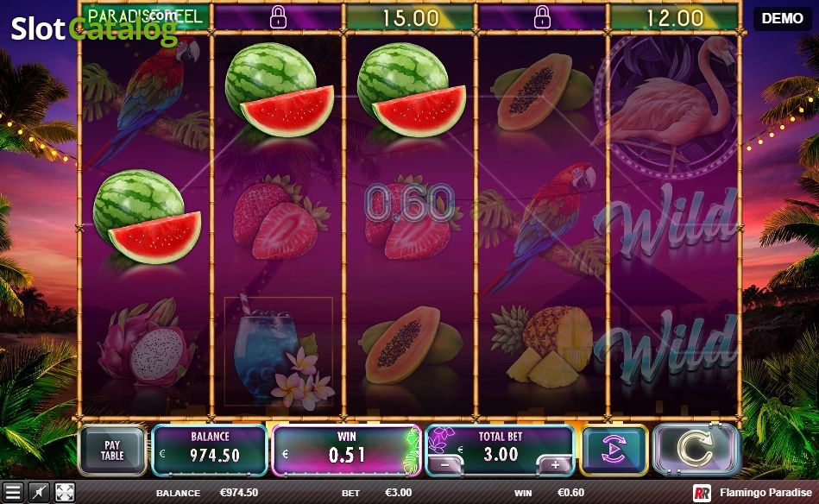Click the DEMO badge
Screen dimensions: 819x504
coord(782,19)
